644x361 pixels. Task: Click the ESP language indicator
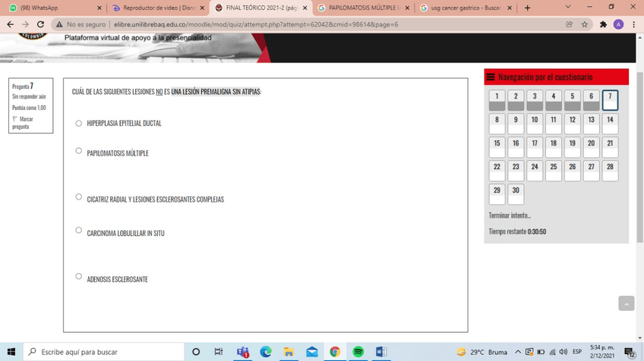[x=577, y=352]
